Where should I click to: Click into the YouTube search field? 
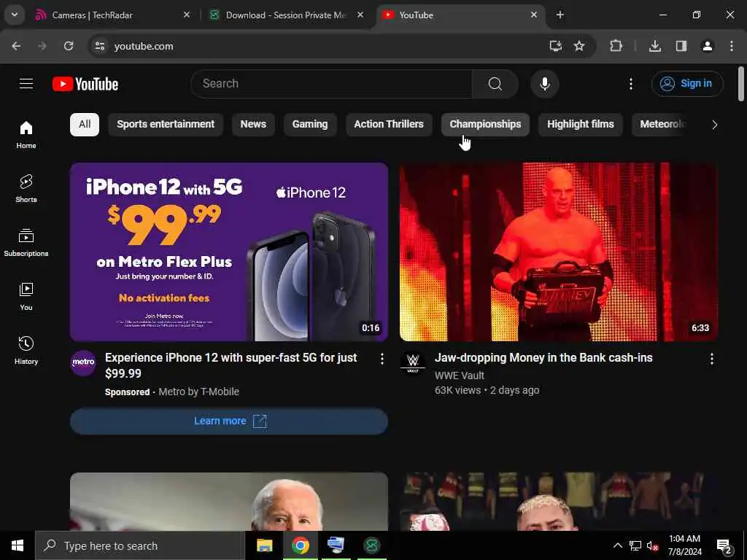point(331,84)
